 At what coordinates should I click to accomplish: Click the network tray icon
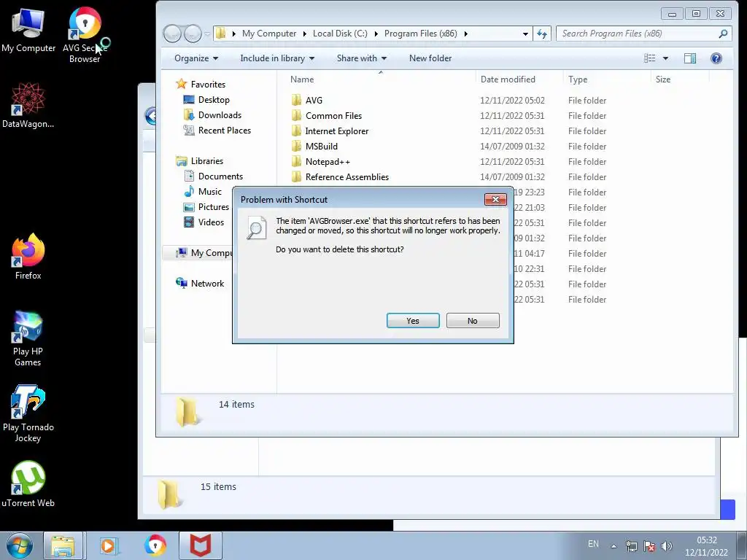point(632,546)
